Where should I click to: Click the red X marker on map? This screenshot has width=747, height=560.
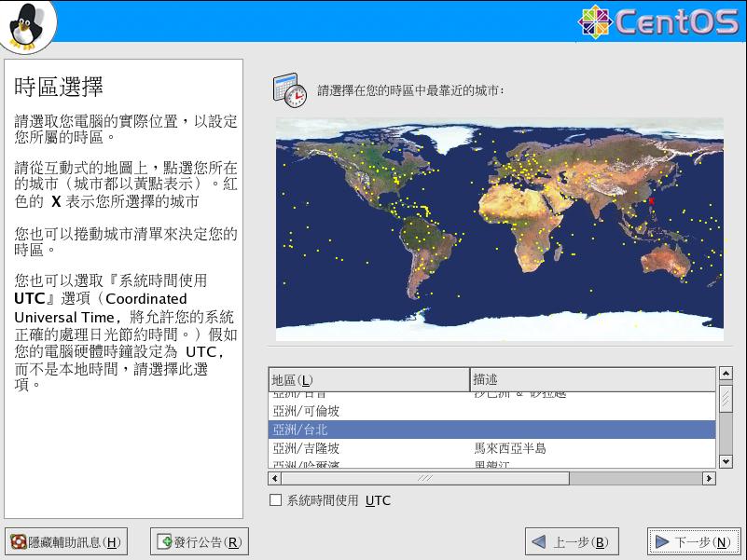[651, 201]
